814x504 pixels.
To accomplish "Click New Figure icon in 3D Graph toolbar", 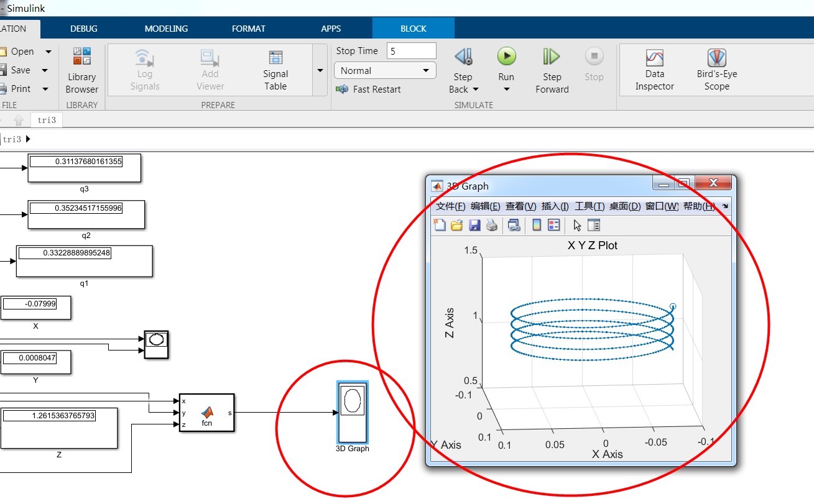I will 440,225.
